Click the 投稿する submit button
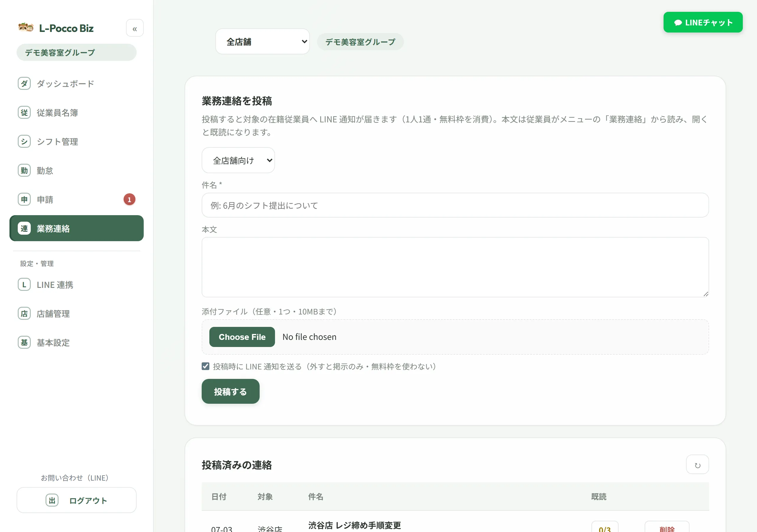The width and height of the screenshot is (757, 532). pyautogui.click(x=230, y=392)
